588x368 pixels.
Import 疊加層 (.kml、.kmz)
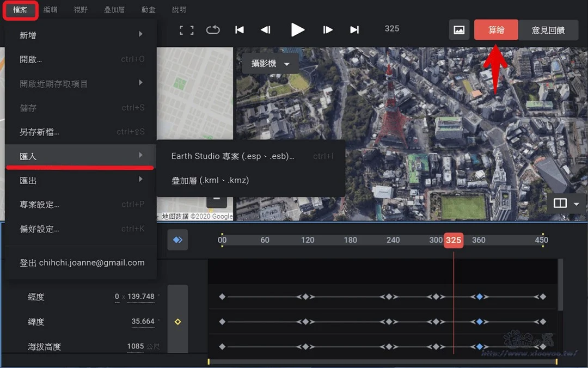[250, 180]
